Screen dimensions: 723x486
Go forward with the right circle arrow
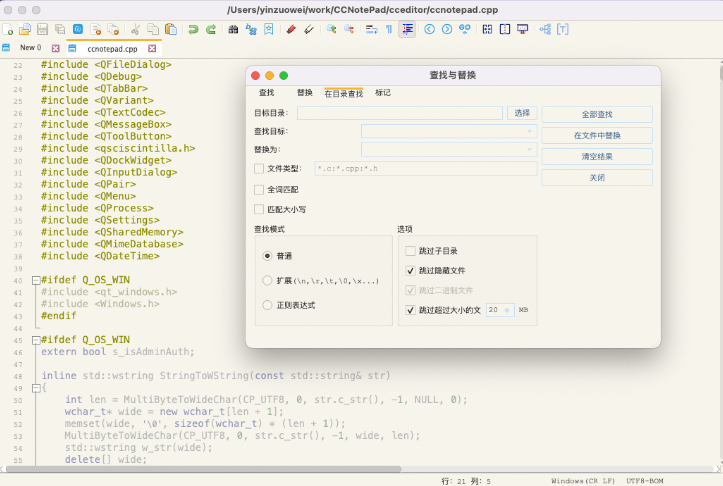click(x=447, y=30)
